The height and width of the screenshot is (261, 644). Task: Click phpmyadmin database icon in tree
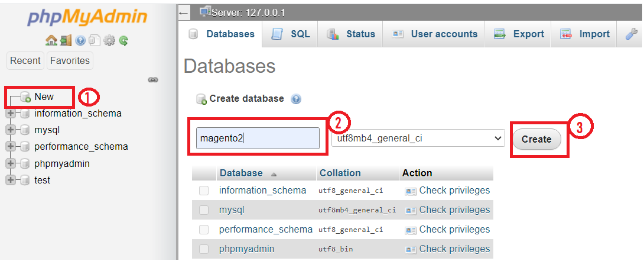pos(25,163)
